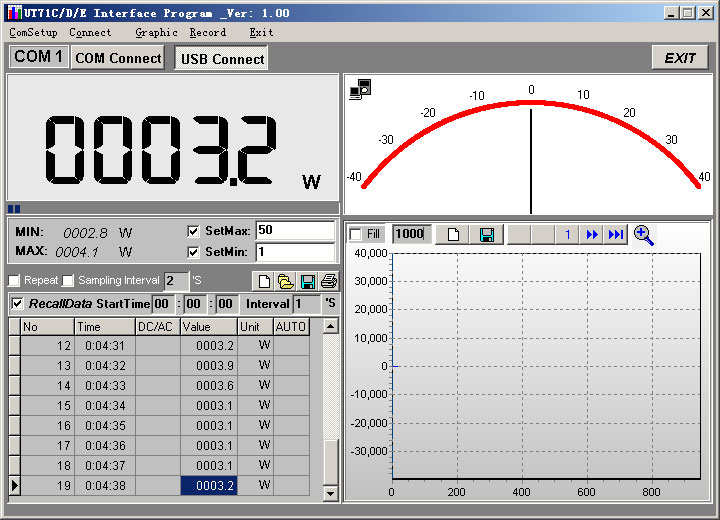Click the graph zoom magnifier icon

[644, 234]
